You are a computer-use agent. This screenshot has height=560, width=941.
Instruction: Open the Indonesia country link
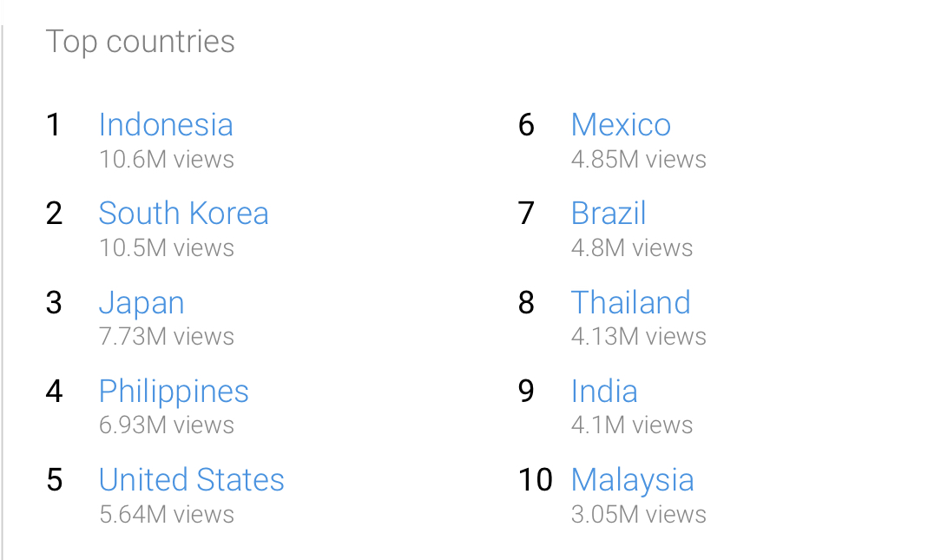[x=166, y=125]
